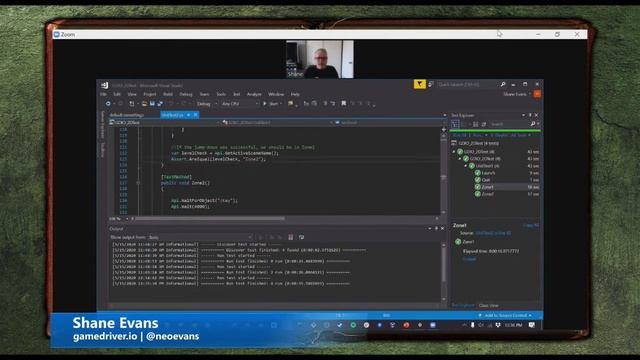Click the yellow notification filter flag icon
This screenshot has height=360, width=640.
pyautogui.click(x=420, y=84)
